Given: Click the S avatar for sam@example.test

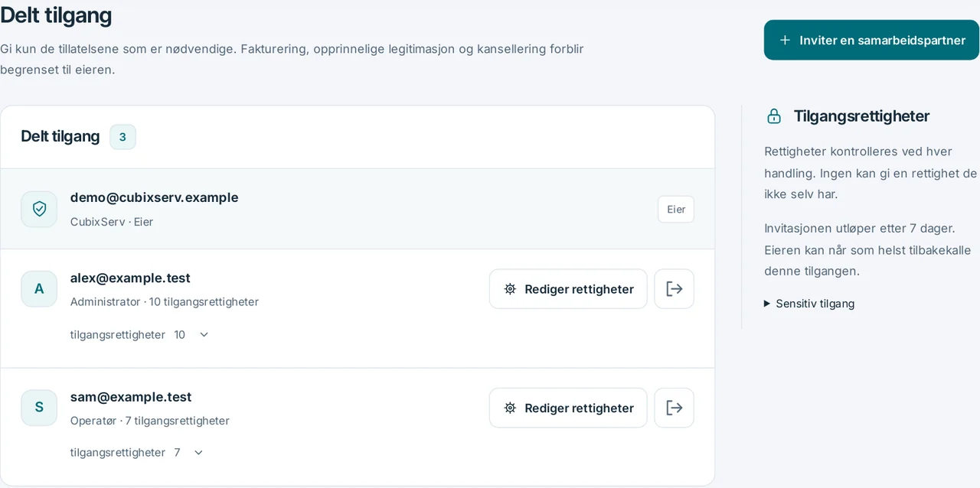Looking at the screenshot, I should tap(39, 407).
